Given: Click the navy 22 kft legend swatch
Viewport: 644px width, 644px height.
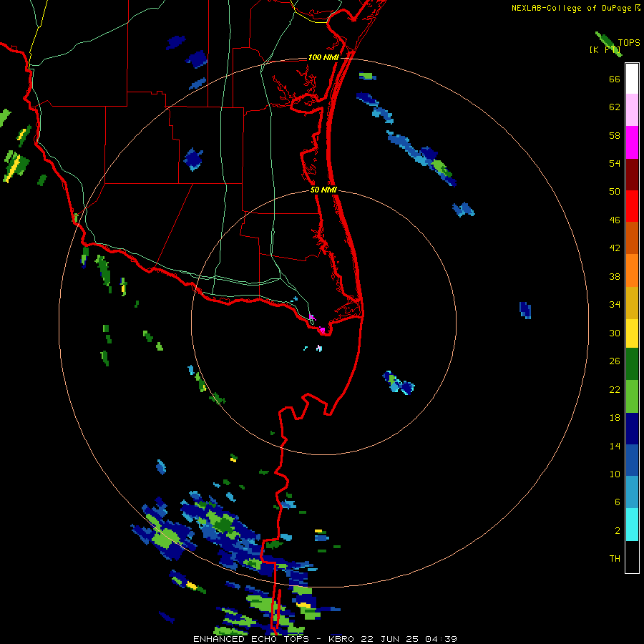Looking at the screenshot, I should pyautogui.click(x=632, y=429).
